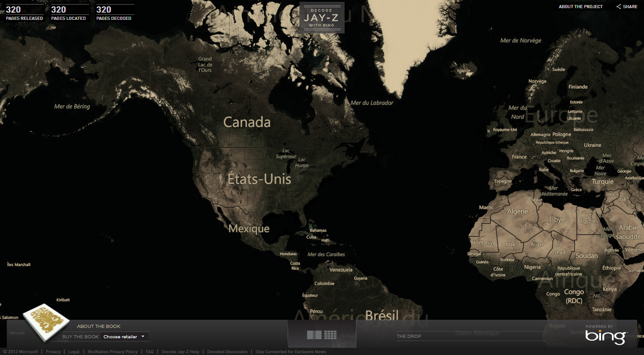
Task: Open the FAQ footer link
Action: (x=150, y=351)
